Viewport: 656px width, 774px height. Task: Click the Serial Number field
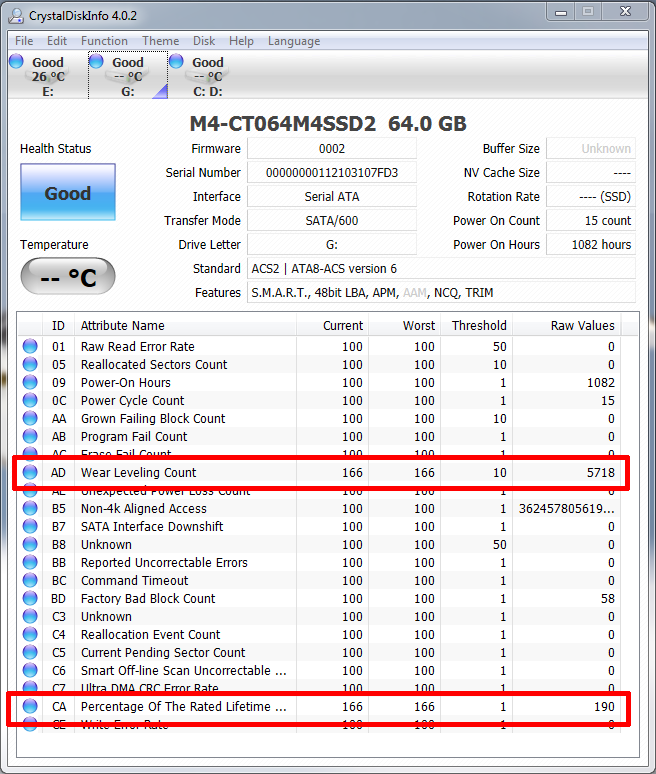[332, 173]
